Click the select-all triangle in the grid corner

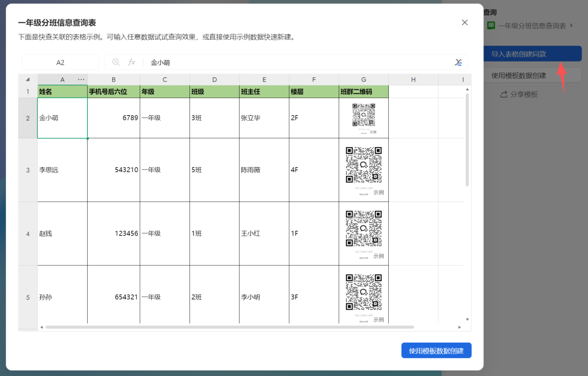coord(28,79)
